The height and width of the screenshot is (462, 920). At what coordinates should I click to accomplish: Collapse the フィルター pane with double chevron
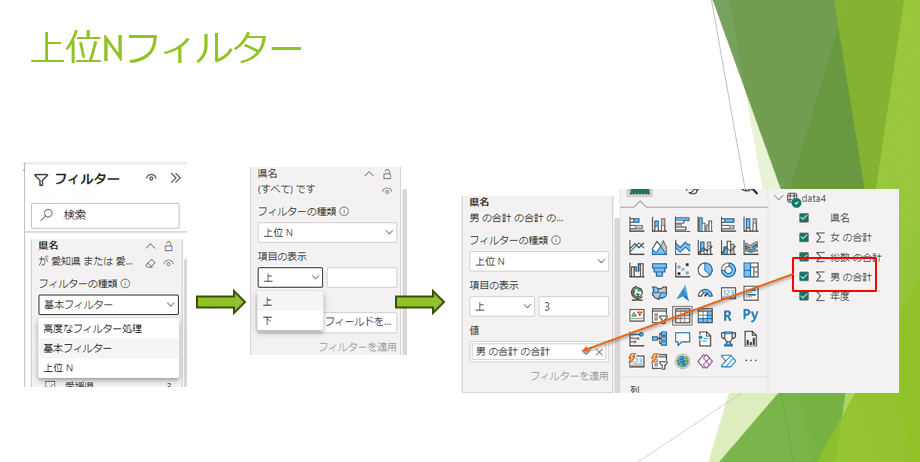coord(175,178)
